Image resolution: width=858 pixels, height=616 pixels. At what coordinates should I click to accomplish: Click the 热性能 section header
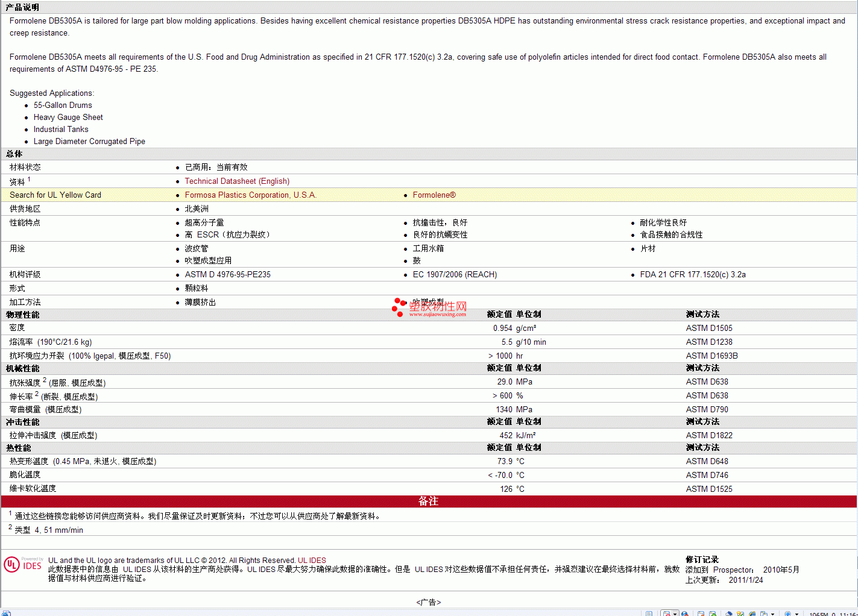(x=19, y=448)
